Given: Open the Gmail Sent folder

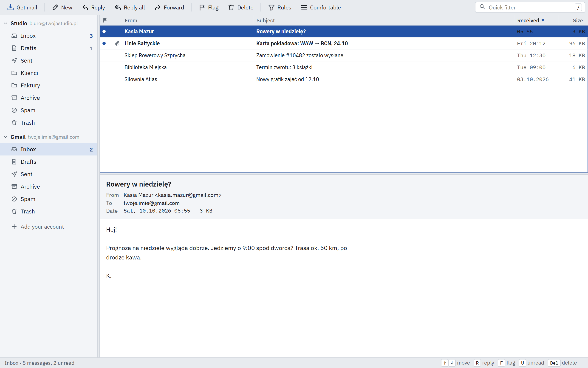Looking at the screenshot, I should click(49, 174).
